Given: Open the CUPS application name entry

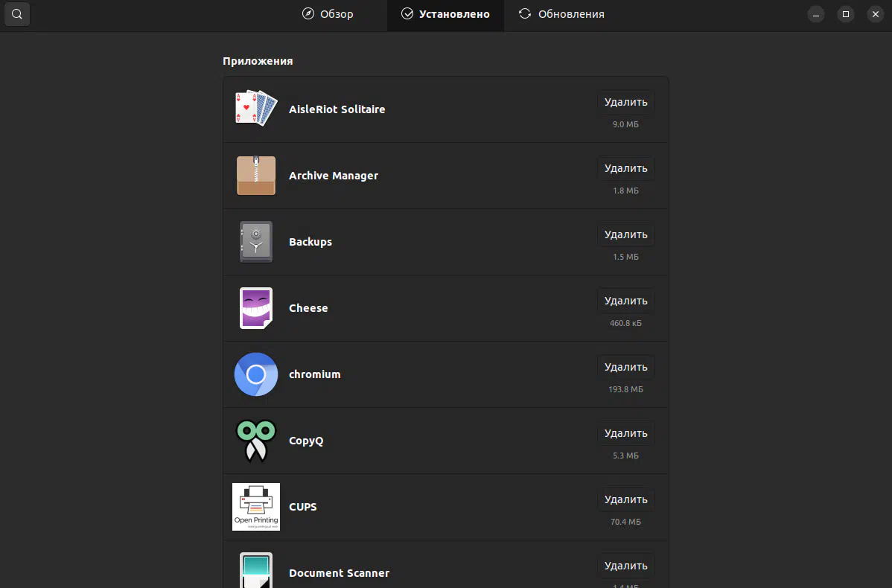Looking at the screenshot, I should 303,507.
